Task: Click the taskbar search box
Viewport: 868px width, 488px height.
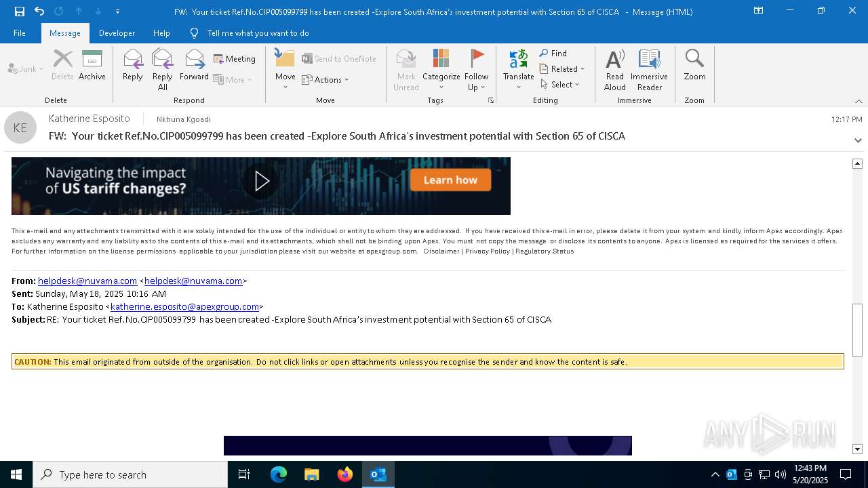Action: click(x=130, y=474)
